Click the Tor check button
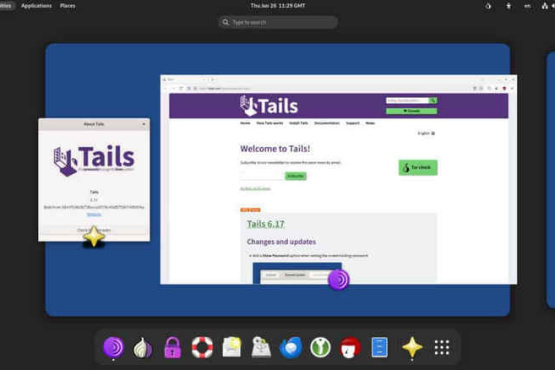Screen dimensions: 555x370 pos(418,167)
